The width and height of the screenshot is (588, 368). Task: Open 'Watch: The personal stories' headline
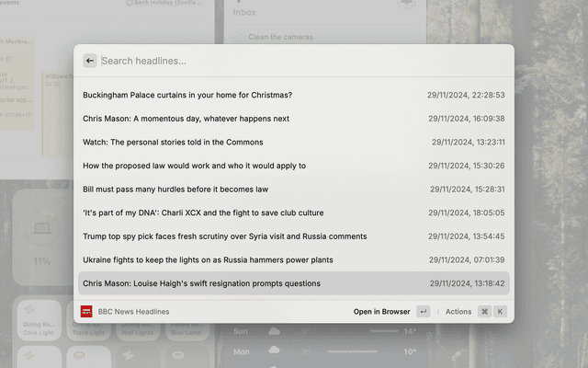click(x=294, y=142)
